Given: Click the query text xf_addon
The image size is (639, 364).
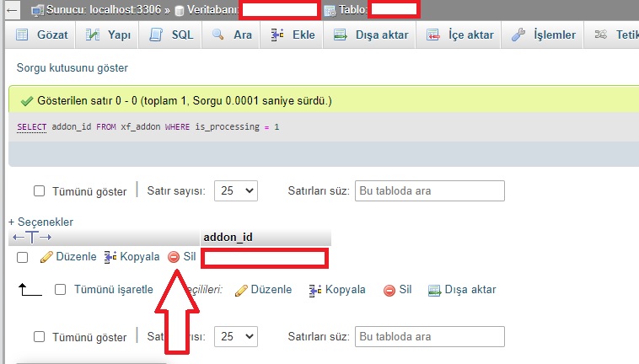Looking at the screenshot, I should pos(141,127).
